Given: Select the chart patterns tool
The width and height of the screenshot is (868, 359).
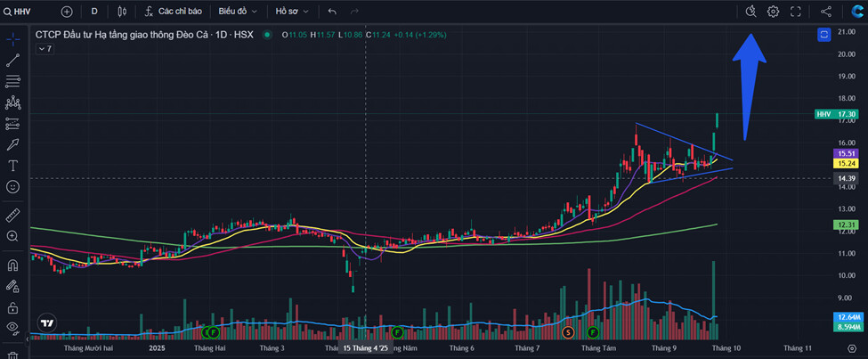Looking at the screenshot, I should coord(12,102).
